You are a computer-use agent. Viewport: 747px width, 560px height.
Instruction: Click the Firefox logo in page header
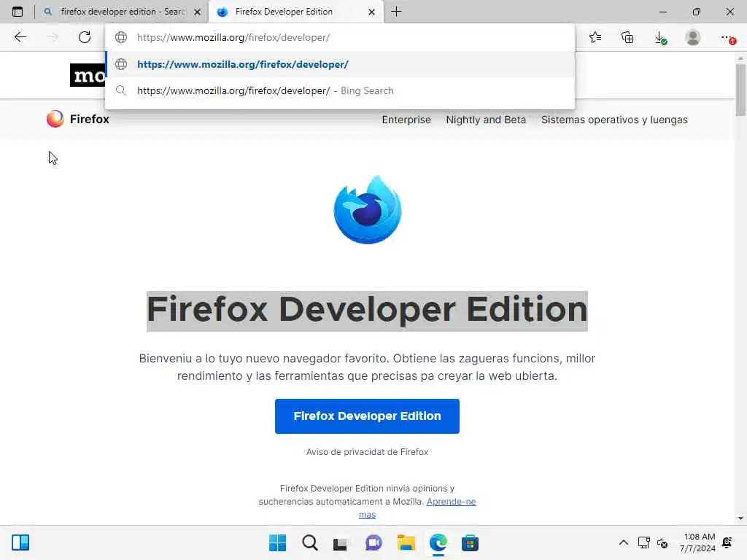[x=77, y=119]
